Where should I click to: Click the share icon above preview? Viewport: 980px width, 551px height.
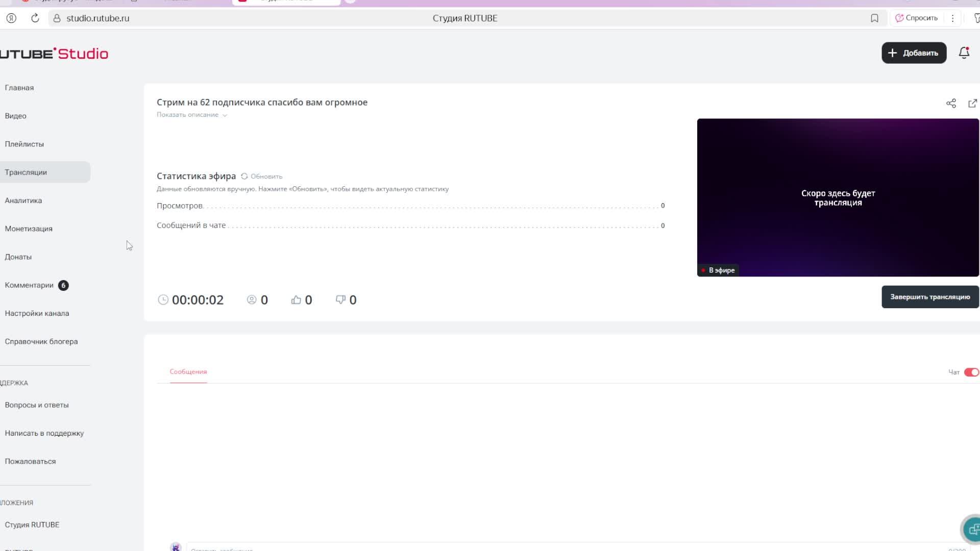point(951,104)
